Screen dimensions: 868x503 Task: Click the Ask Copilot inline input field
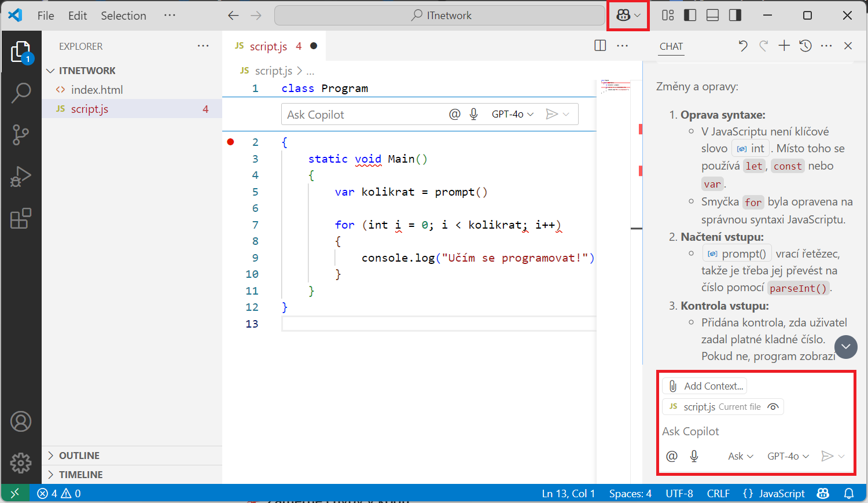click(x=365, y=115)
